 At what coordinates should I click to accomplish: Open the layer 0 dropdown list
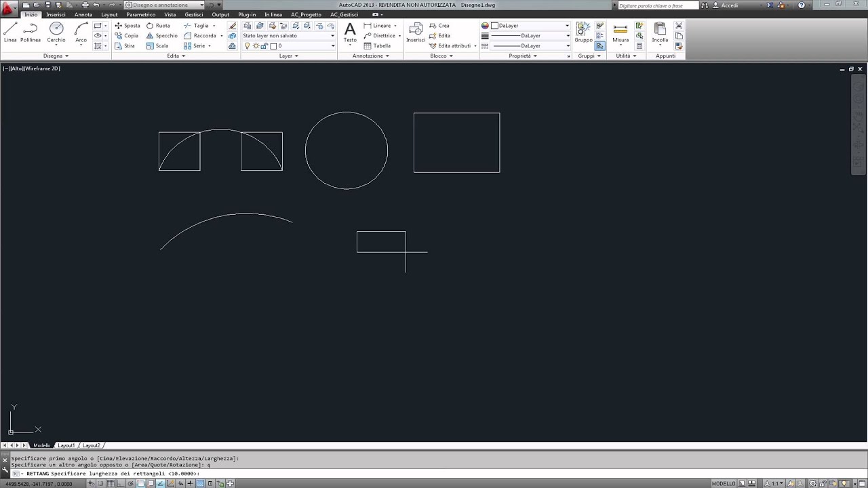tap(302, 46)
